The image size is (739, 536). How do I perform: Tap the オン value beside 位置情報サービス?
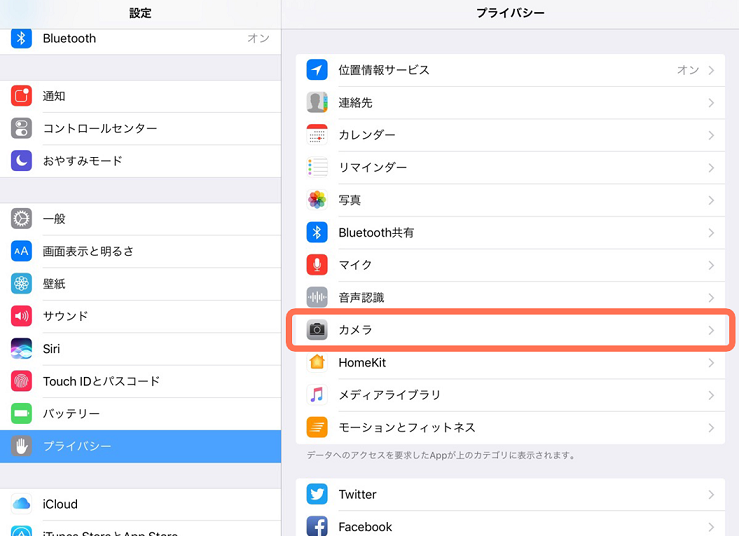[688, 70]
